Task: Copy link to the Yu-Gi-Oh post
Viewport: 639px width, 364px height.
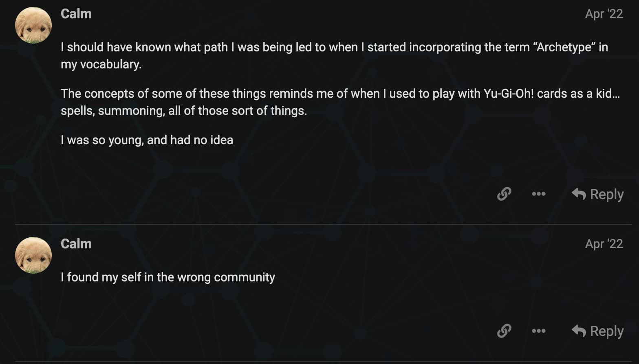Action: pyautogui.click(x=504, y=194)
